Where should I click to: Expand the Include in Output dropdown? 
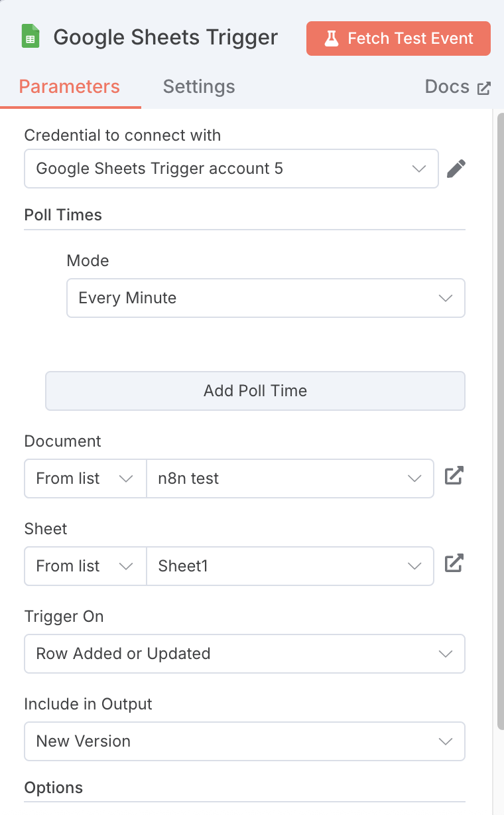click(244, 741)
